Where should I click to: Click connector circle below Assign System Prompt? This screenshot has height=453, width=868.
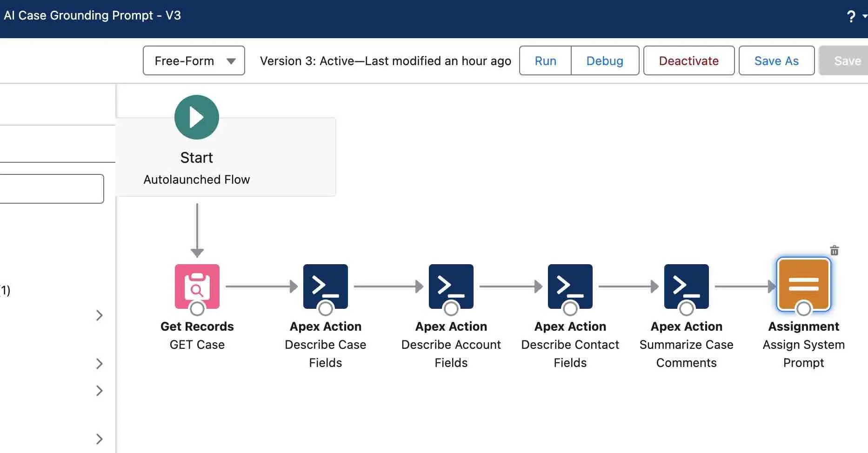[x=804, y=308]
